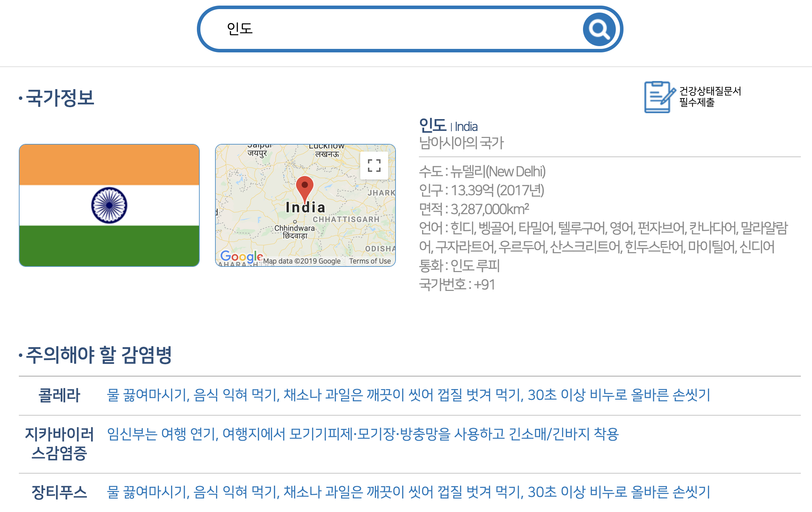
Task: Click the 콜레라 disease name label
Action: click(59, 395)
